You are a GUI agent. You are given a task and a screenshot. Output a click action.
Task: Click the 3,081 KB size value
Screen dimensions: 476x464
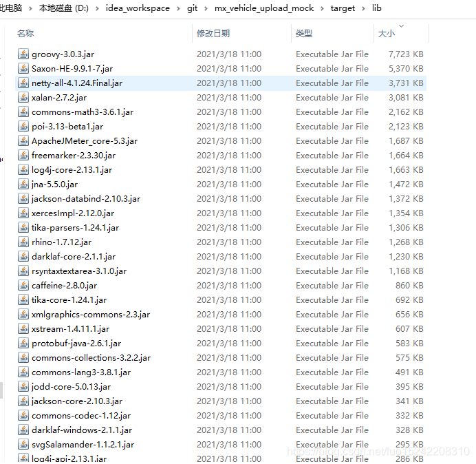406,98
